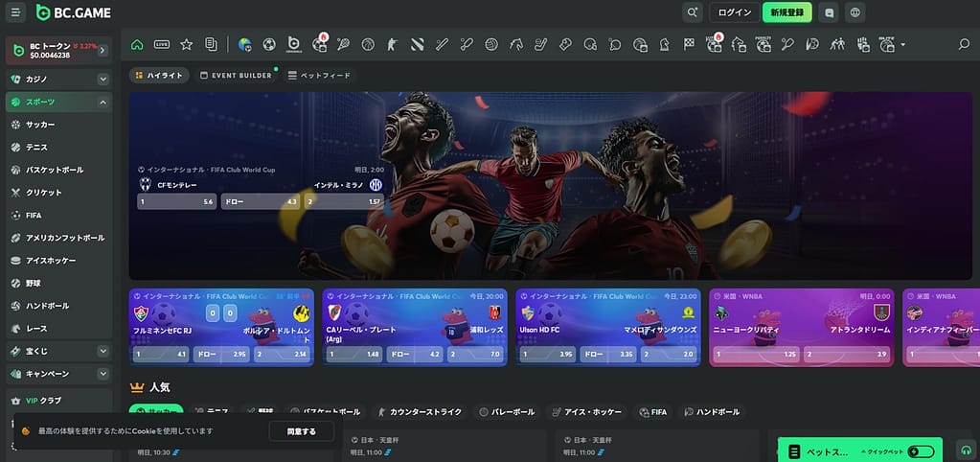Screen dimensions: 980x462
Task: Open the headphones support icon at bottom right
Action: point(967,450)
